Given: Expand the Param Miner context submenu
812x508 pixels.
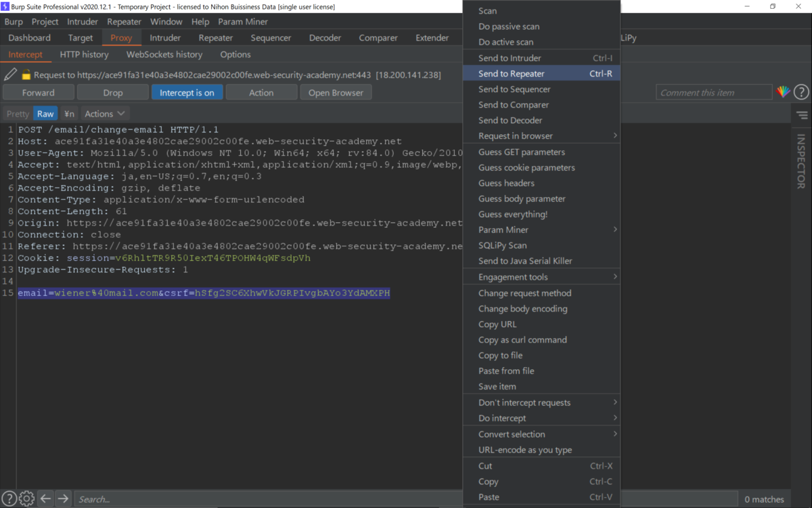Looking at the screenshot, I should click(541, 230).
